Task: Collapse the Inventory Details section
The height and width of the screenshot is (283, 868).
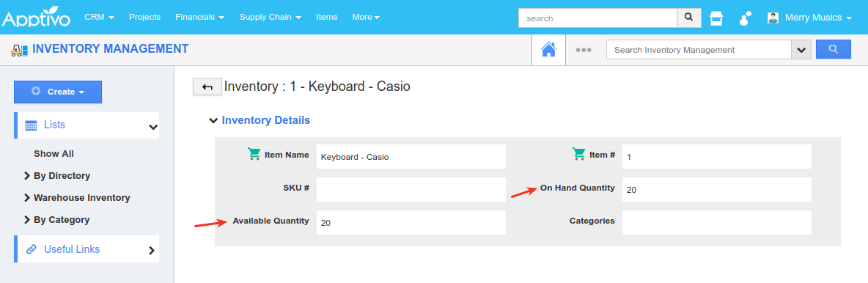Action: point(213,120)
